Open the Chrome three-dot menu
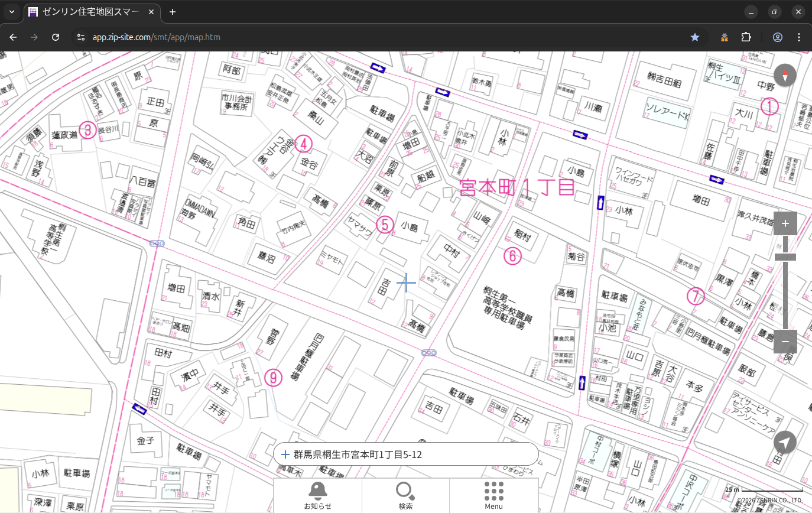Viewport: 812px width, 513px height. pos(799,37)
